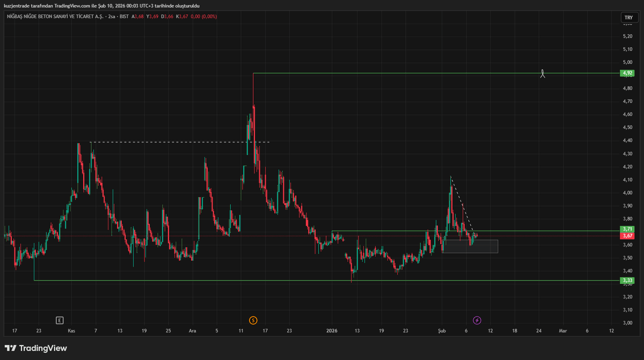Screen dimensions: 644x360
Task: Click the '18' date on time axis
Action: (514, 331)
